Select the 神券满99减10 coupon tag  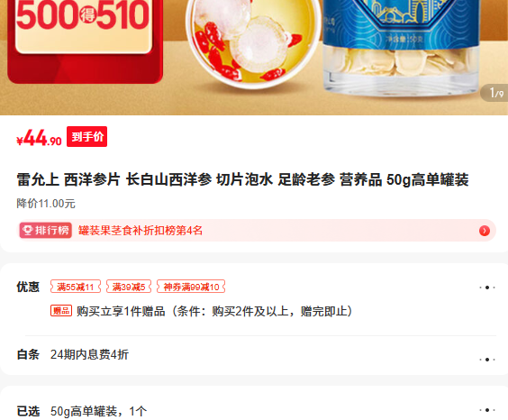click(x=191, y=287)
